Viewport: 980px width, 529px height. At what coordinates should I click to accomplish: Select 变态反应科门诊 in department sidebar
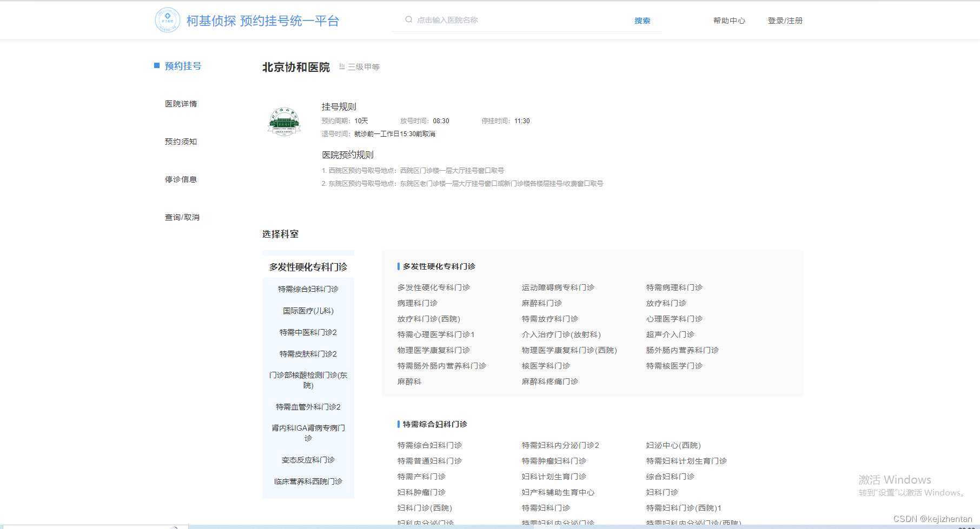point(308,460)
